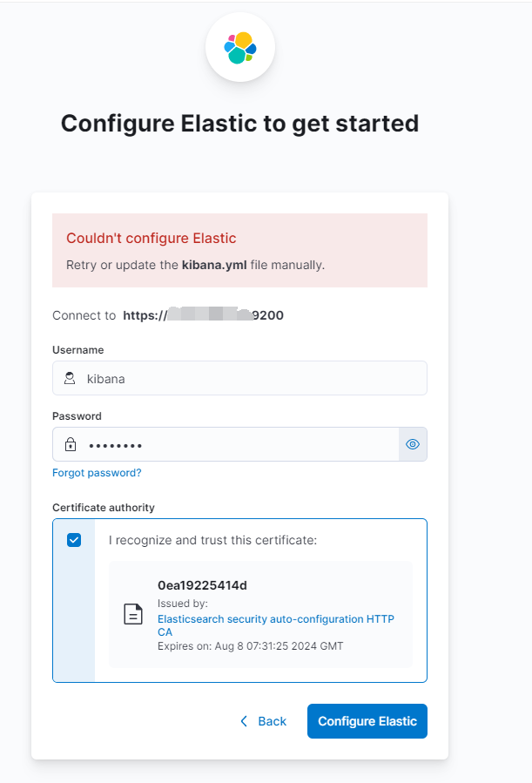Click the Elastic logo at top

(x=239, y=48)
